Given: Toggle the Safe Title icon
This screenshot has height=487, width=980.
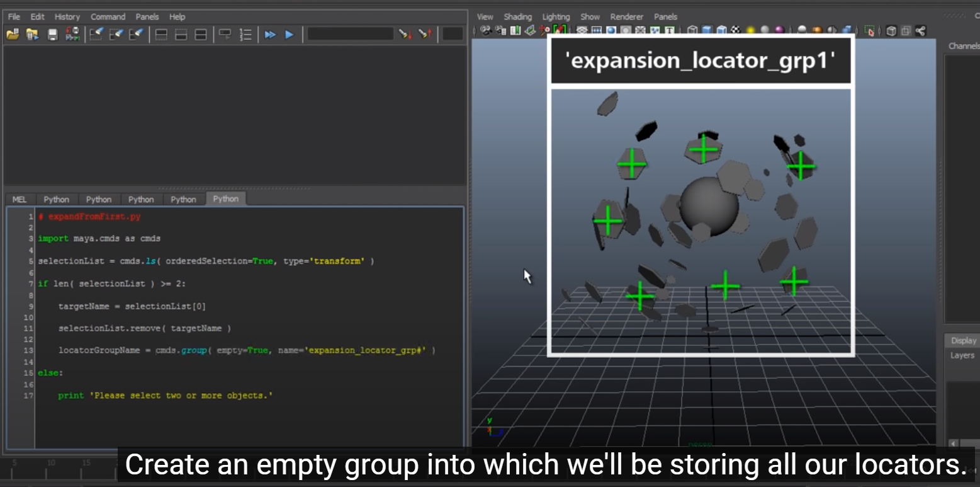Looking at the screenshot, I should coord(669,30).
